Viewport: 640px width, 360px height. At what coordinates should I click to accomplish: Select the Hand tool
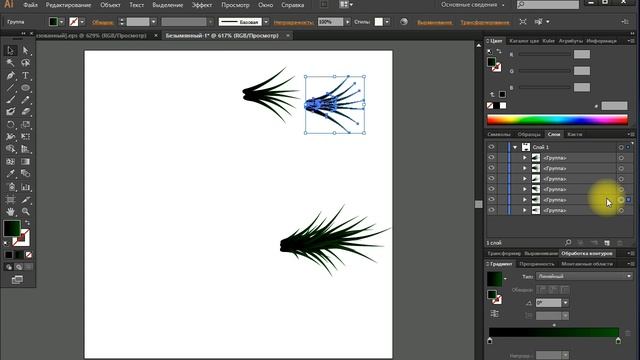pyautogui.click(x=11, y=211)
